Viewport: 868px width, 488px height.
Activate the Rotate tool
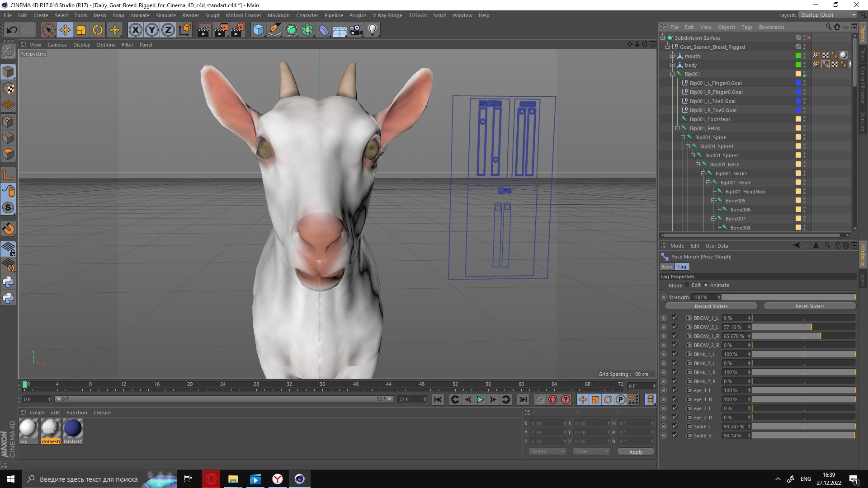(x=98, y=30)
